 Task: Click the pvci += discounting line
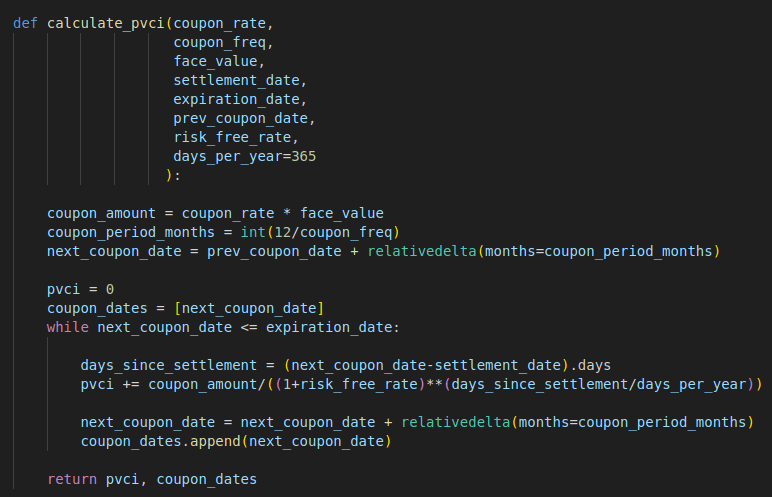click(x=420, y=384)
